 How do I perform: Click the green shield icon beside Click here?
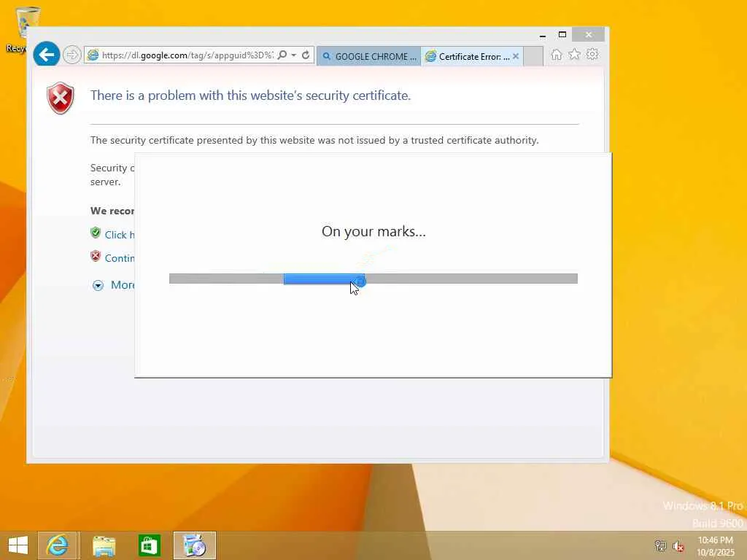pos(96,233)
